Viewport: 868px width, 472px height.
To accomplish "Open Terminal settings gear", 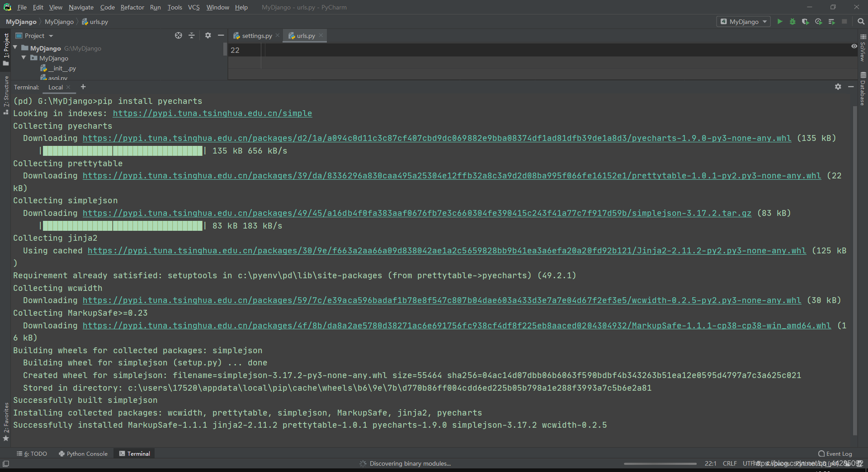I will pos(838,87).
